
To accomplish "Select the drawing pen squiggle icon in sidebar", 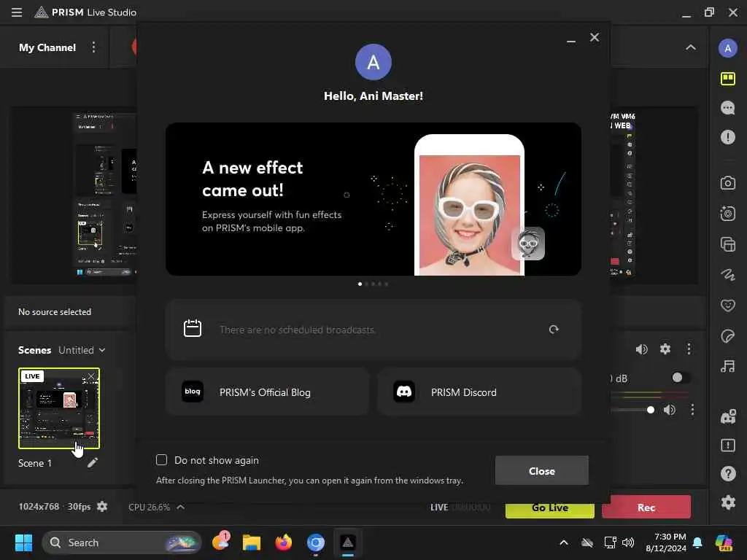I will coord(727,274).
